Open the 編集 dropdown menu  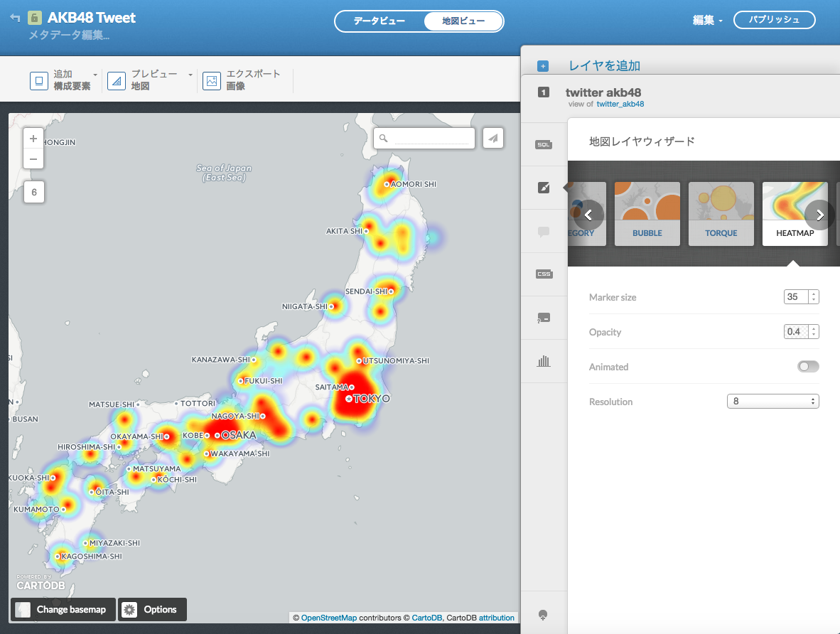(x=707, y=21)
